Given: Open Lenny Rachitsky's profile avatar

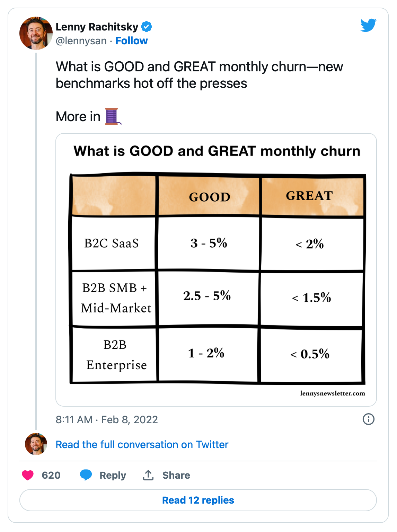Looking at the screenshot, I should pos(36,33).
